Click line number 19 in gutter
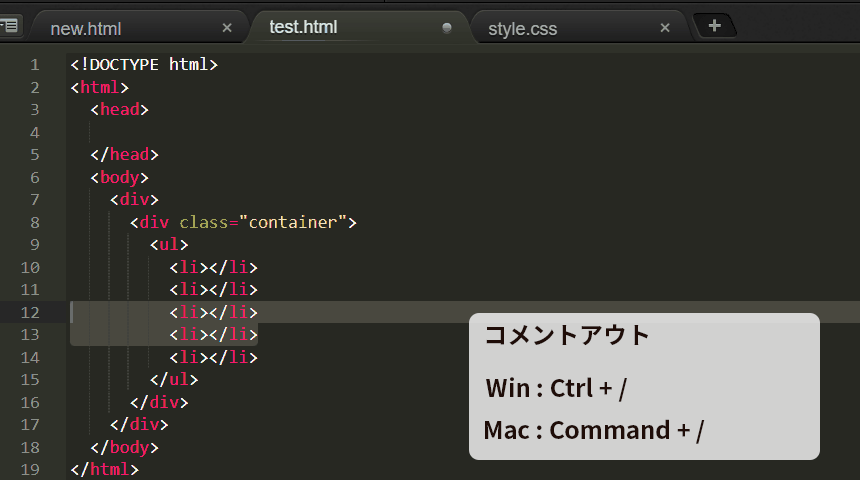This screenshot has height=480, width=860. tap(30, 470)
